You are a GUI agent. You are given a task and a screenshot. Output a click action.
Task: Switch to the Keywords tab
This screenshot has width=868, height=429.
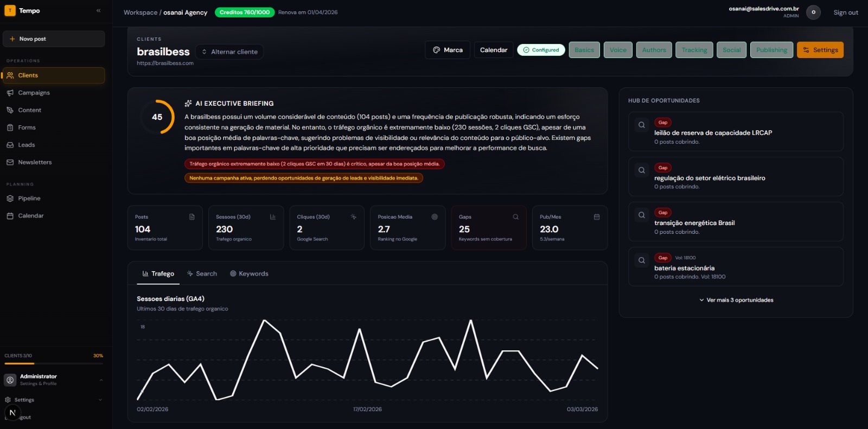coord(249,274)
